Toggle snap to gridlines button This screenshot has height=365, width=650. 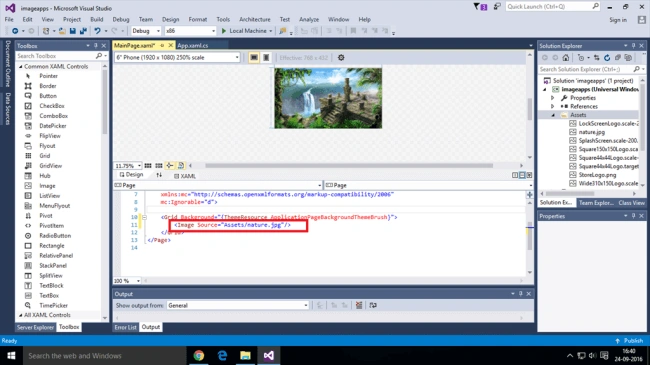click(159, 165)
